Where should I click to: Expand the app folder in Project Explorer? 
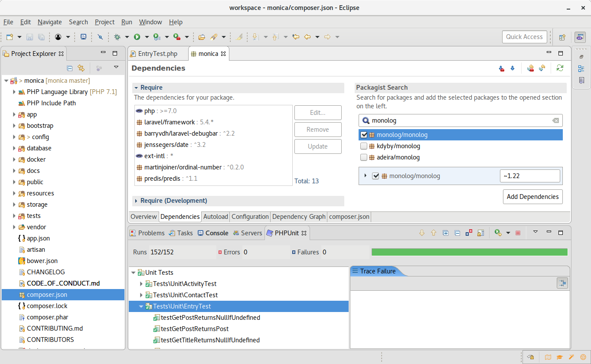[x=14, y=114]
